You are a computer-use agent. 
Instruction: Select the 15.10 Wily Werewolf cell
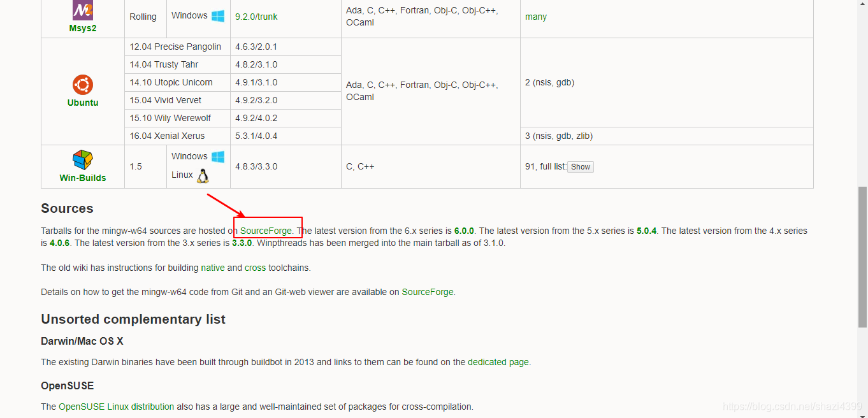[x=177, y=118]
